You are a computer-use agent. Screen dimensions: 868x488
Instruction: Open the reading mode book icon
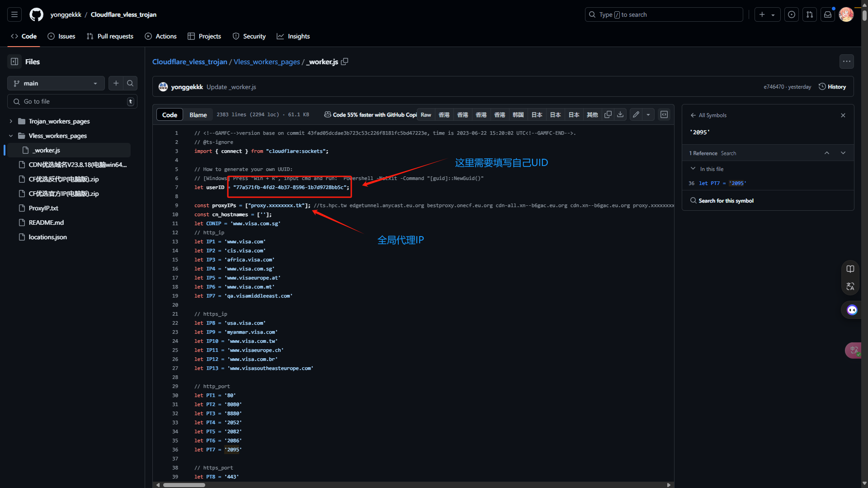pos(850,269)
